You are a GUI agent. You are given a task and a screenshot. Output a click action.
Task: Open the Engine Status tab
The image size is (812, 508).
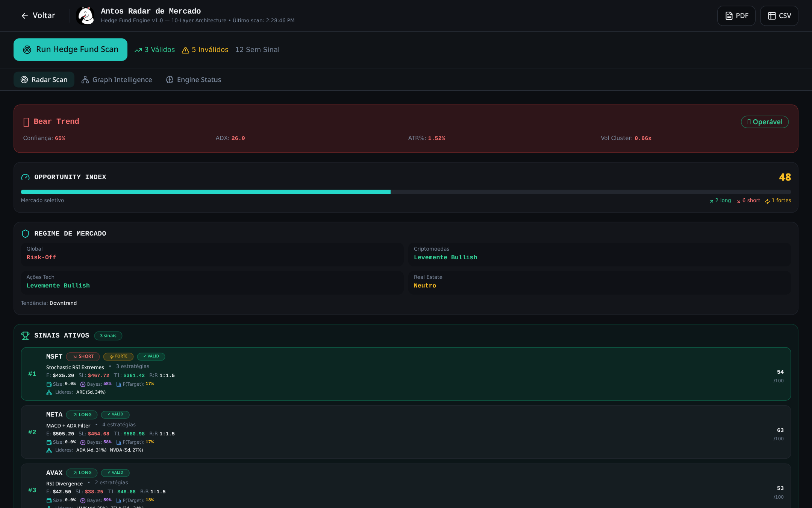click(x=194, y=80)
